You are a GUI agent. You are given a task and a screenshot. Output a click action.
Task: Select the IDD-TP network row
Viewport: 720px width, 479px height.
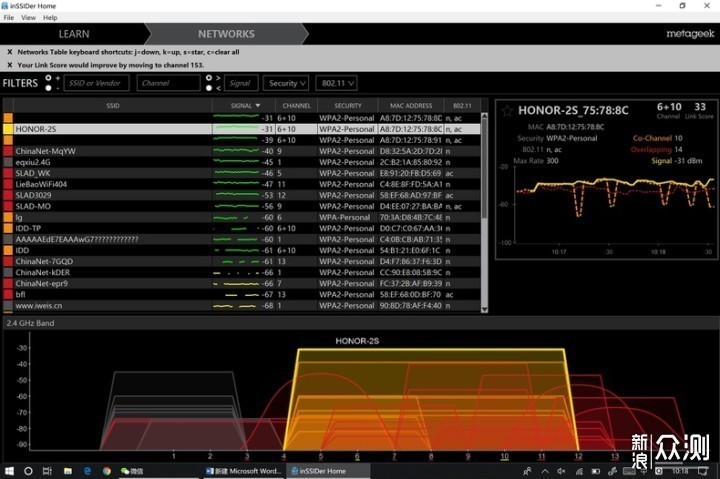click(242, 228)
